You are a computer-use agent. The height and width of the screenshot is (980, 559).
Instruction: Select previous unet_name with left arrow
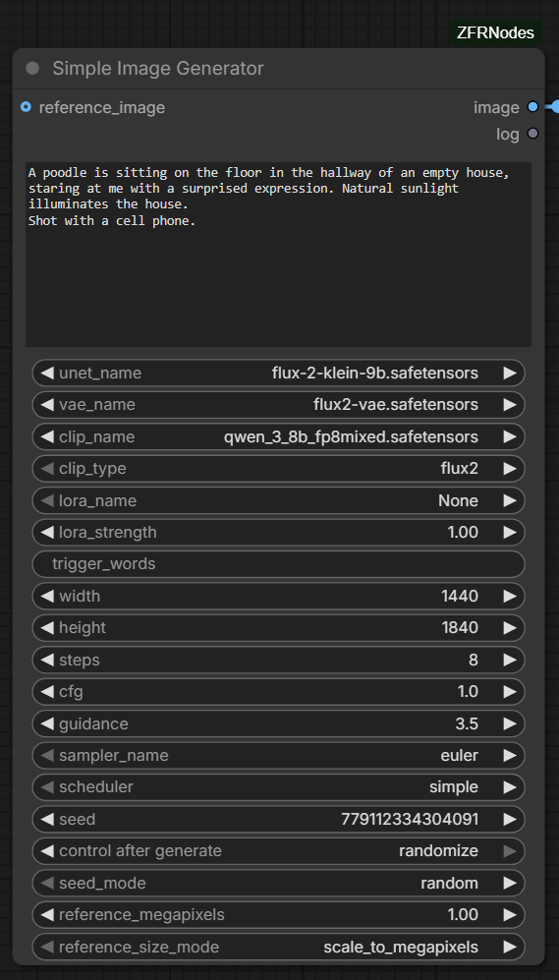pyautogui.click(x=47, y=374)
